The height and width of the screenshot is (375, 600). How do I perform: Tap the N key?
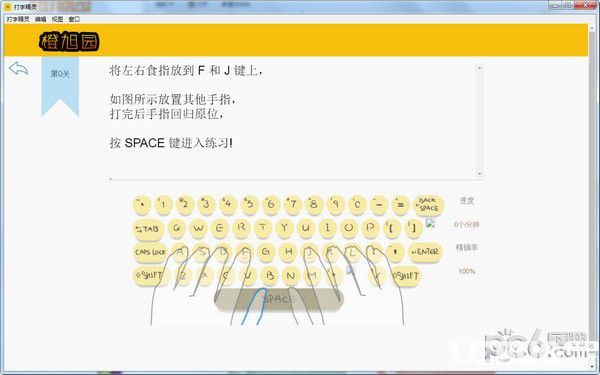(291, 276)
